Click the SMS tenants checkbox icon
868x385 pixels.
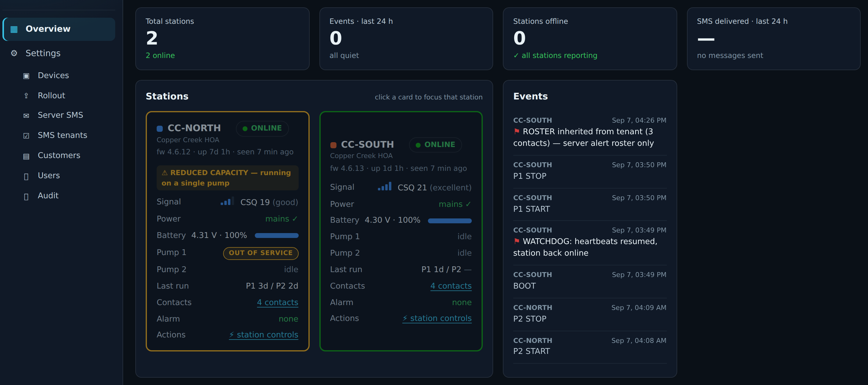[x=26, y=136]
